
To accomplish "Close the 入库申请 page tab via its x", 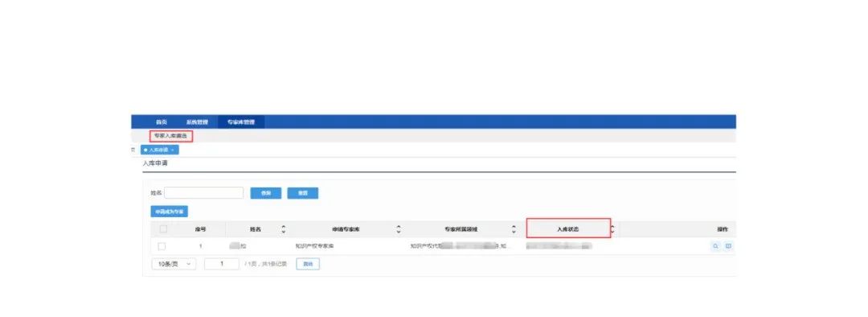I will (173, 150).
